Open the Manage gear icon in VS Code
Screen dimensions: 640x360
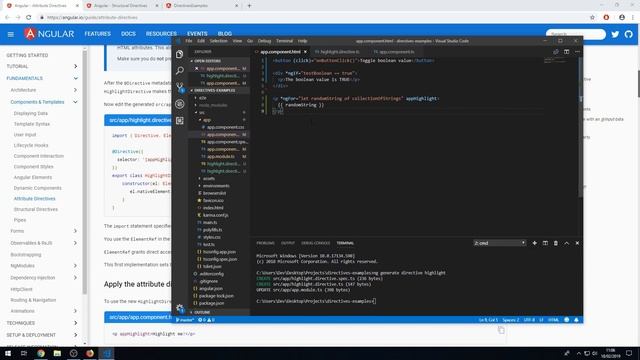[x=180, y=308]
